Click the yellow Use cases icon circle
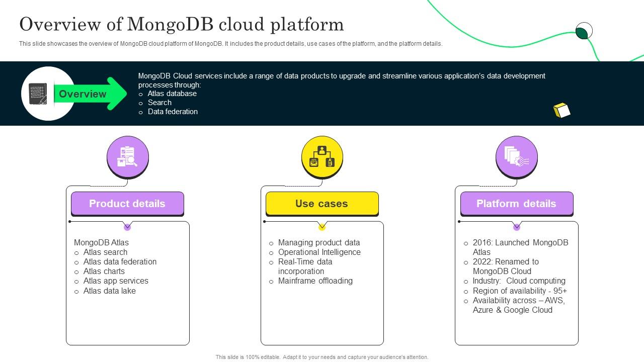 point(322,156)
